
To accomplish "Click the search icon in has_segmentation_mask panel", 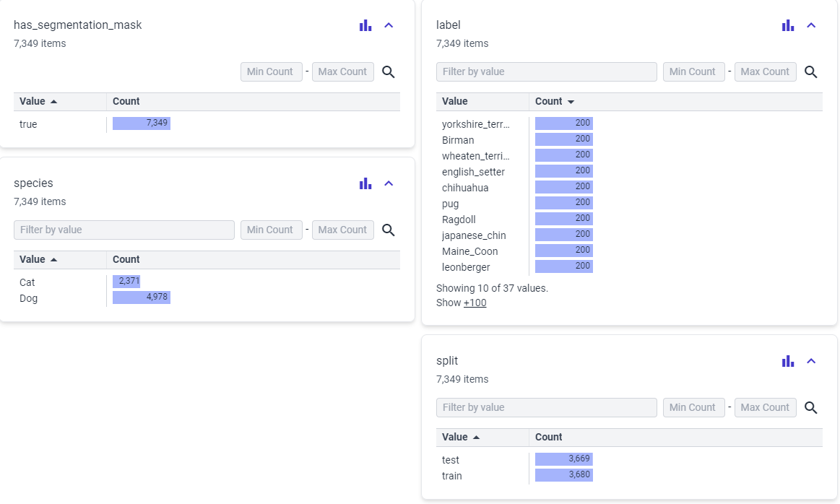I will 389,71.
